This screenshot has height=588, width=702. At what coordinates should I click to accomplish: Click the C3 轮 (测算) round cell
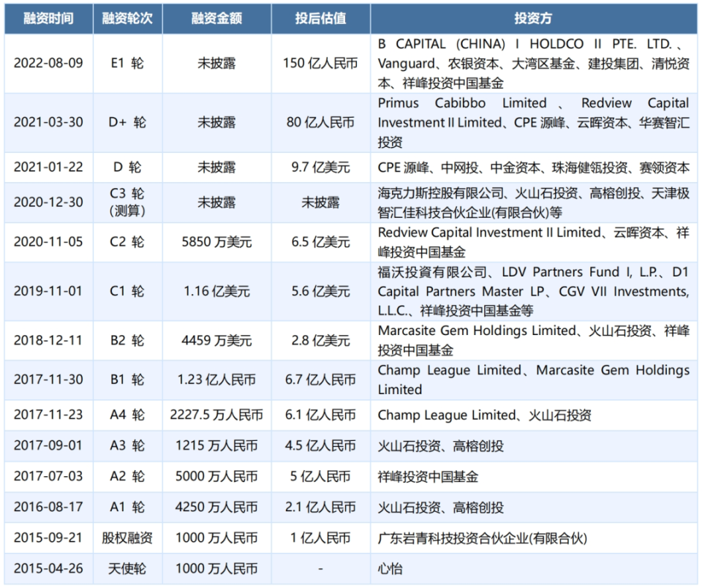tap(127, 203)
